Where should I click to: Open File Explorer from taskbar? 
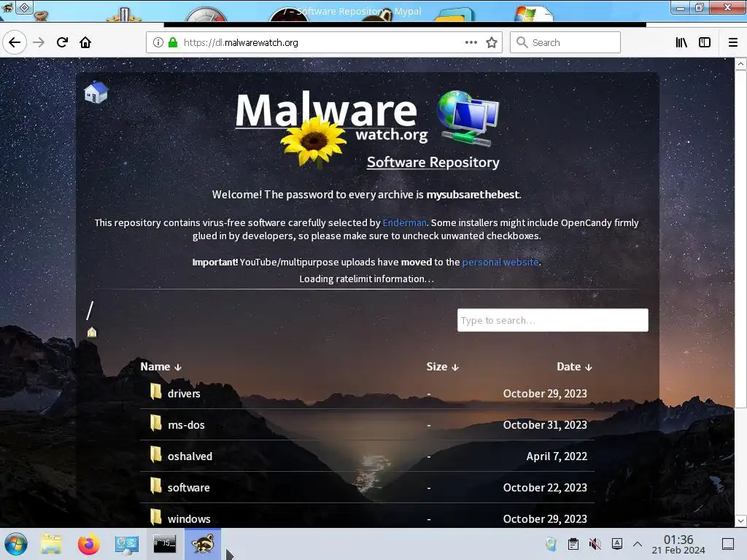point(51,544)
